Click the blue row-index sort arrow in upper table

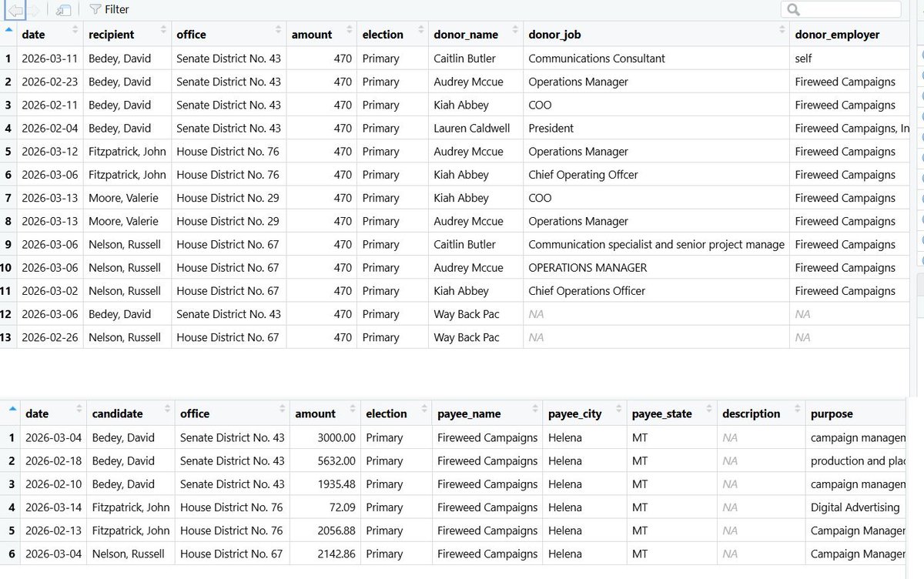(8, 30)
